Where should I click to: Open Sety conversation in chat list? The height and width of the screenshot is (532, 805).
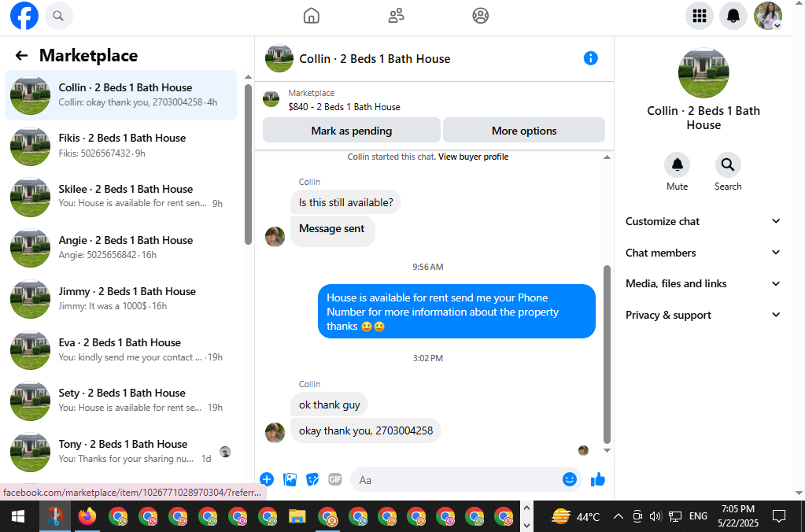click(120, 401)
